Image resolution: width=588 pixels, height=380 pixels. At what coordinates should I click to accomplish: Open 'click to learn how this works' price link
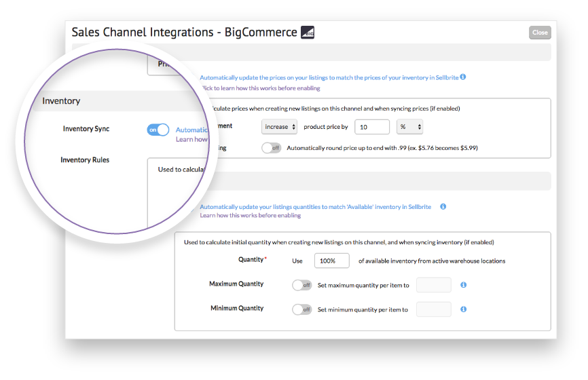(261, 88)
